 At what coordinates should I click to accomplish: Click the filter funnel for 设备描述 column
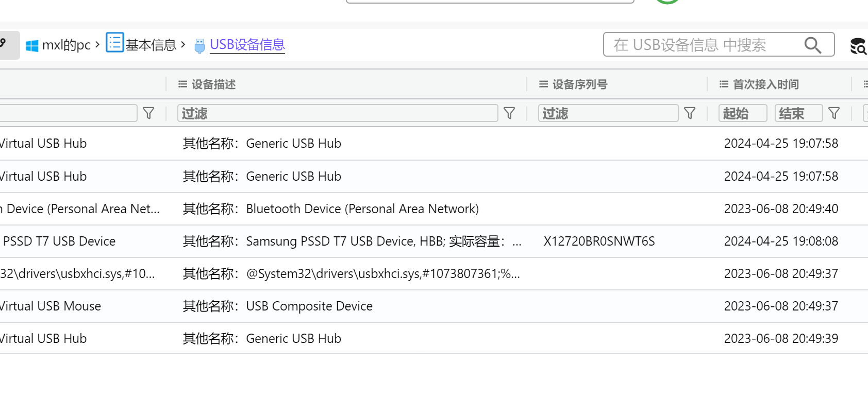coord(509,113)
